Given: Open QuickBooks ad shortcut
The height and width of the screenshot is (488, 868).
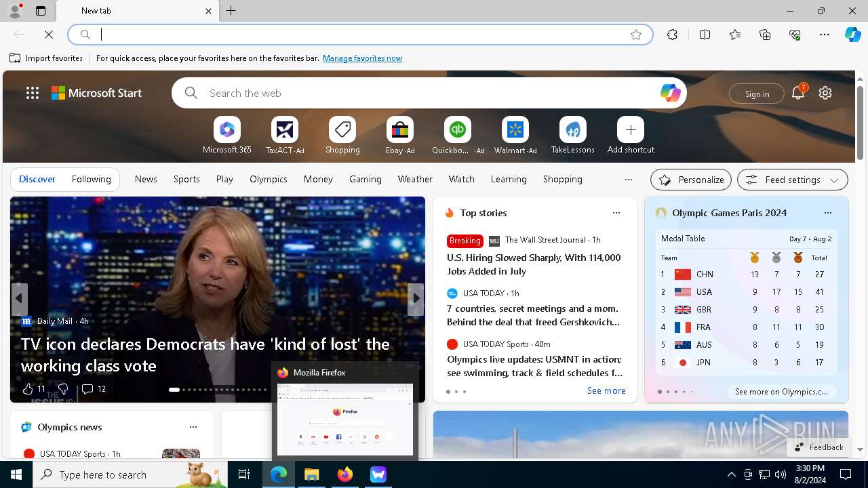Looking at the screenshot, I should tap(458, 136).
